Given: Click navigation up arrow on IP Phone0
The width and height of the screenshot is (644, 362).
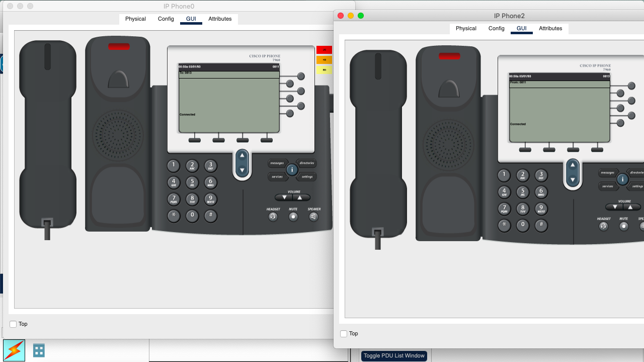Looking at the screenshot, I should pos(242,157).
